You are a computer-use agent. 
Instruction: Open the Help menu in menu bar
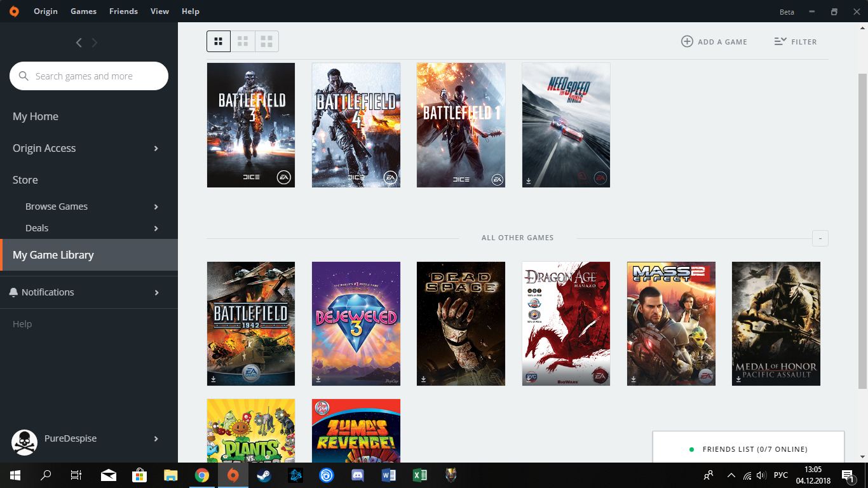click(191, 11)
